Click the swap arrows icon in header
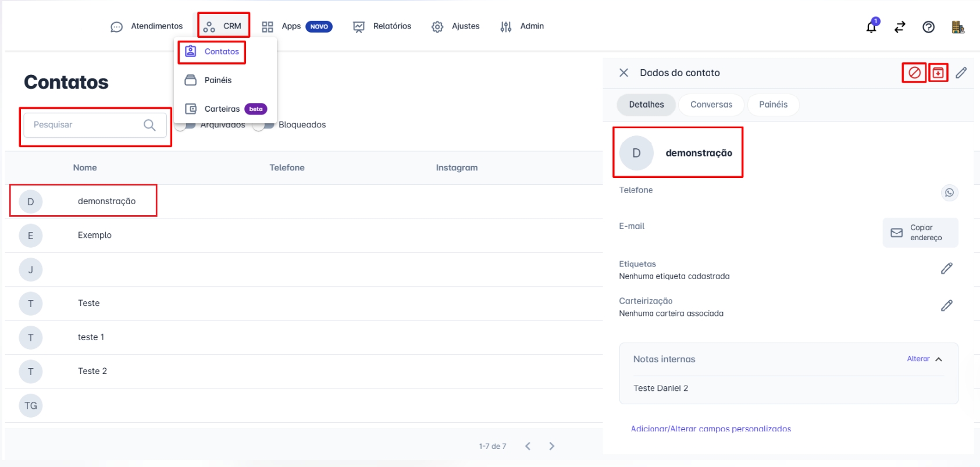Viewport: 980px width, 467px height. pos(900,27)
